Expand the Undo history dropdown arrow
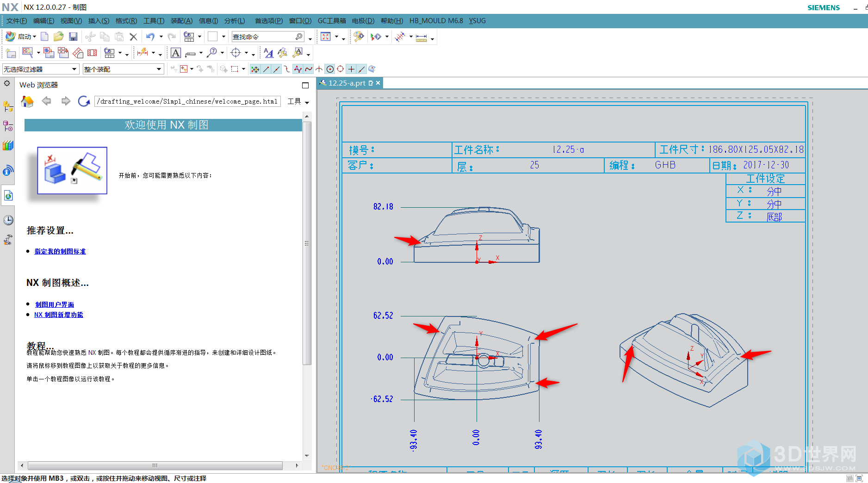868x483 pixels. point(161,37)
